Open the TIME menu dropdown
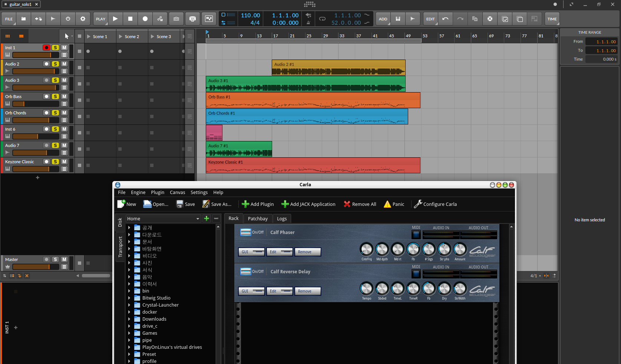 point(552,19)
